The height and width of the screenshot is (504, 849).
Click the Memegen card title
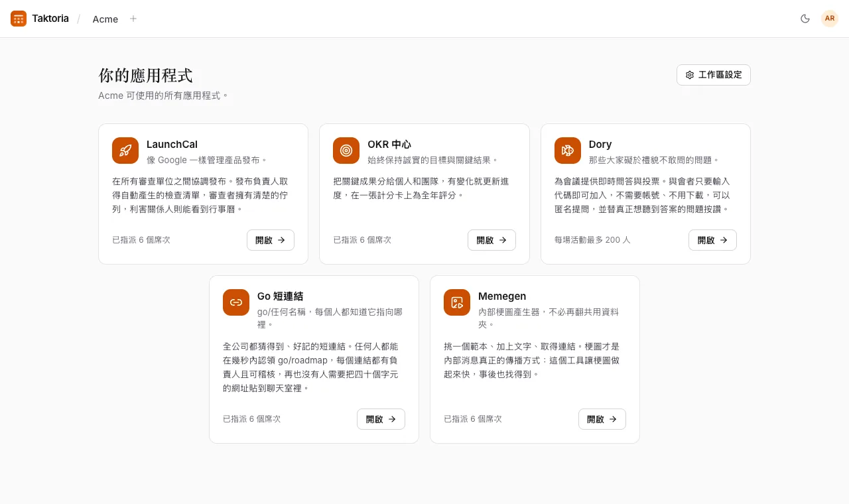click(502, 296)
